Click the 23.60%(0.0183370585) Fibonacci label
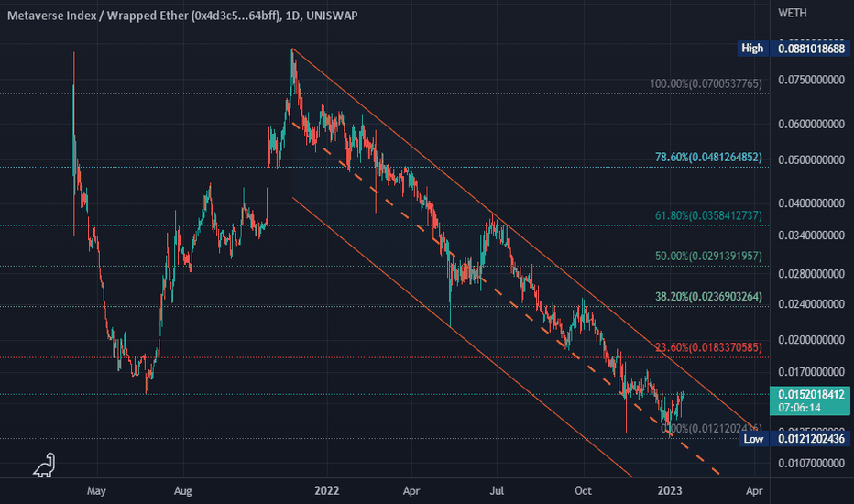854x504 pixels. tap(708, 347)
